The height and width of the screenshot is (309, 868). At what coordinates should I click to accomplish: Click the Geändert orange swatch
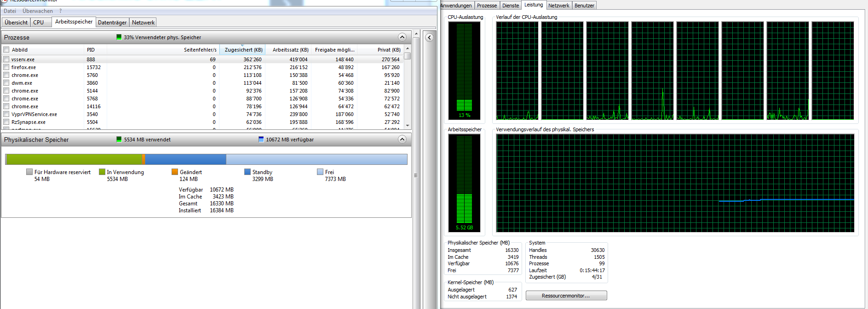click(175, 172)
